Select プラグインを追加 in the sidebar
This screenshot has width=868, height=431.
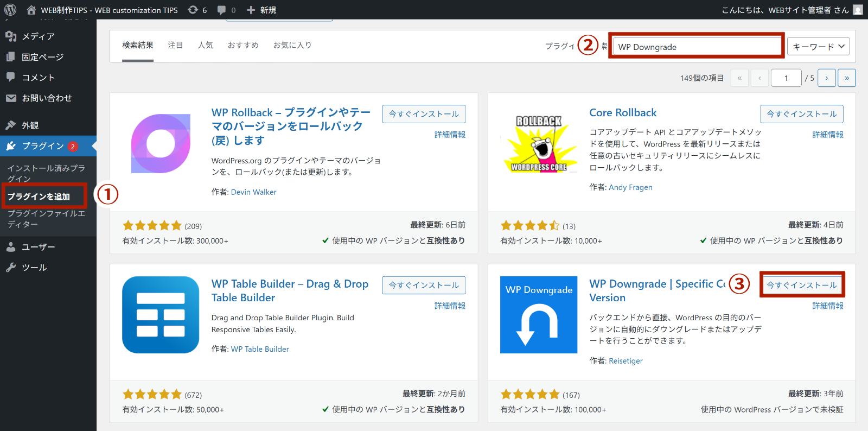39,197
